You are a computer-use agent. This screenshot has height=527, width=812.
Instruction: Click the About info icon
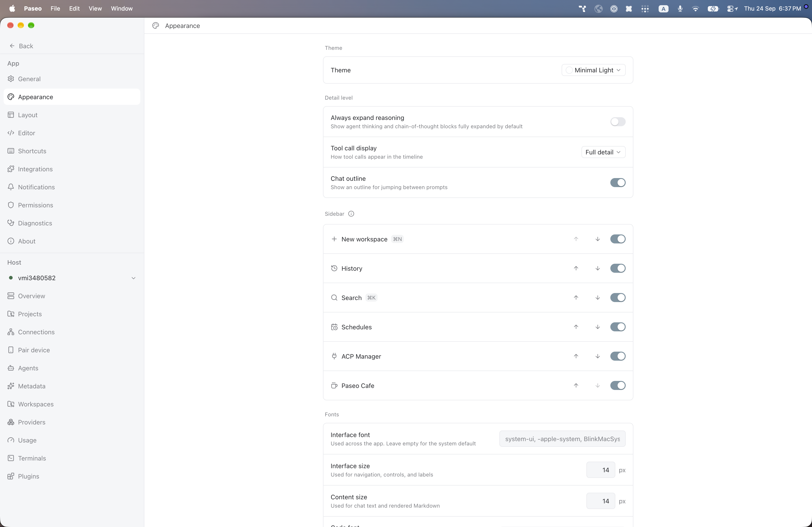pos(11,241)
